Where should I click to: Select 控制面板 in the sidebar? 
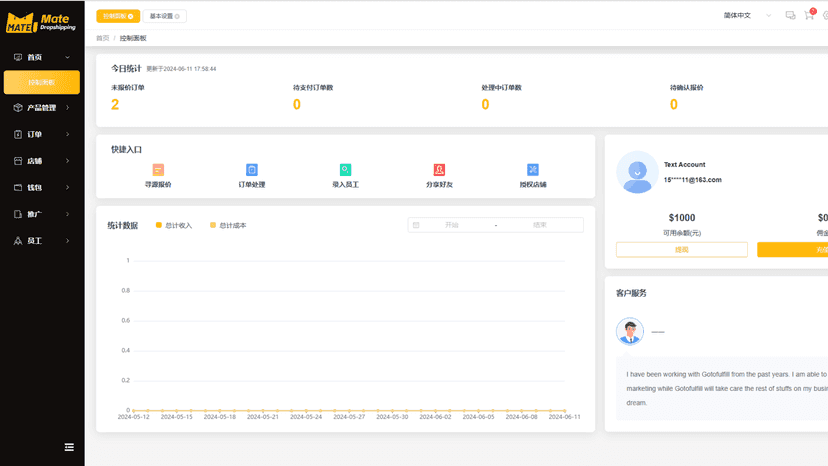click(x=42, y=82)
